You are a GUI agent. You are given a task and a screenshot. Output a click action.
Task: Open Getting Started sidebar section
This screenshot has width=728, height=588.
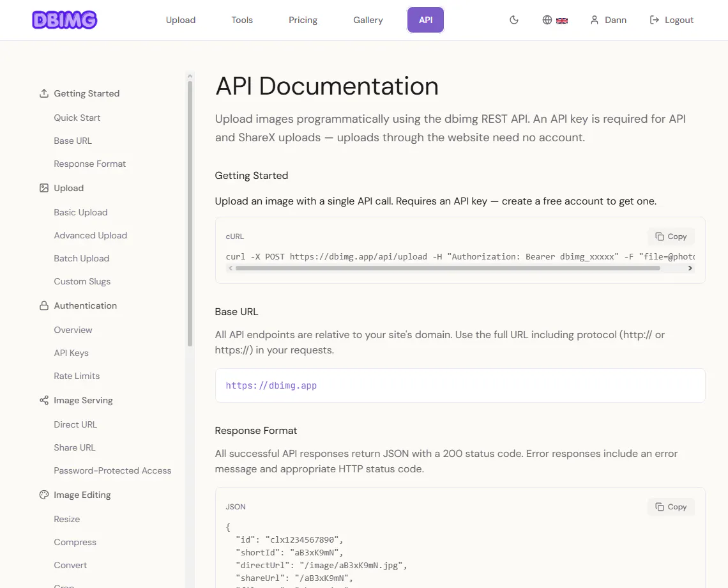[x=86, y=93]
